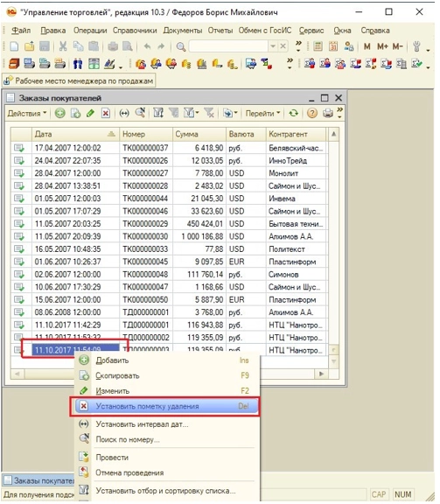
Task: Open the Документы menu
Action: 183,31
